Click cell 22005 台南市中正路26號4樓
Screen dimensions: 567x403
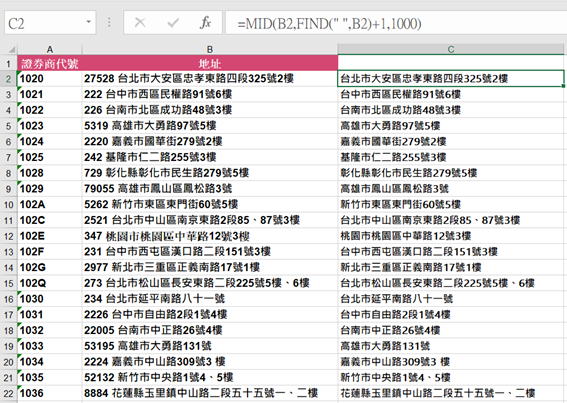(x=210, y=331)
